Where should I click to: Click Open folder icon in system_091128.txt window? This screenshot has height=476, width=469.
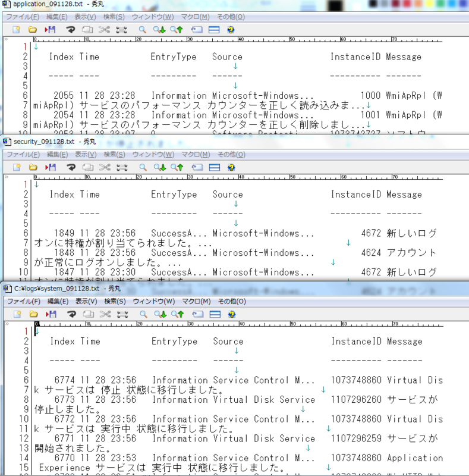coord(34,314)
